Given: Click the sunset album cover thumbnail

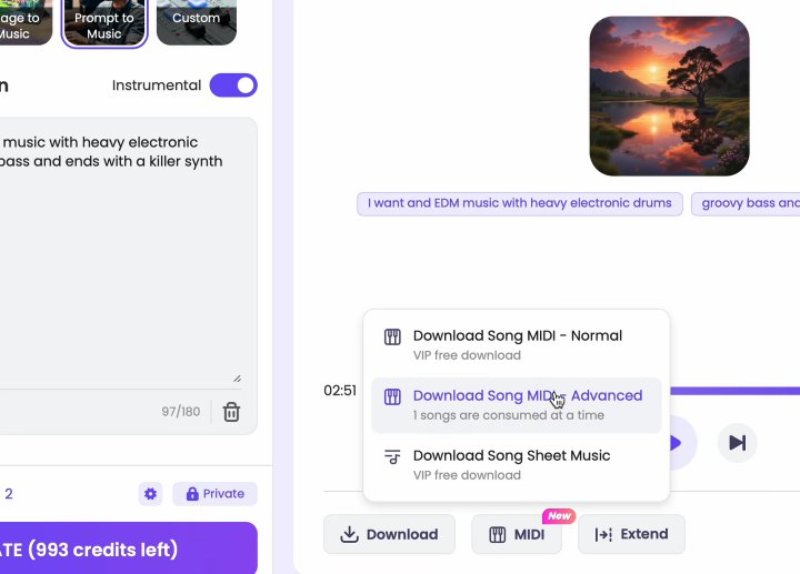Looking at the screenshot, I should pos(669,96).
